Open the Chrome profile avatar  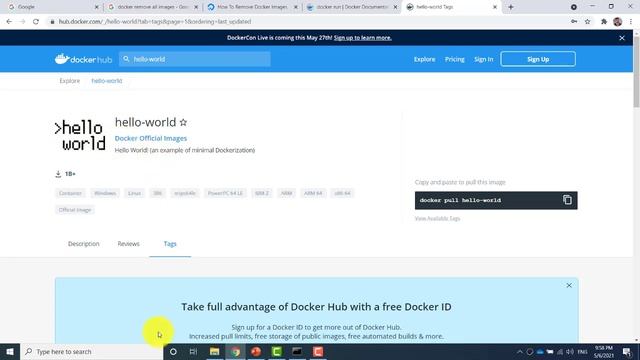click(x=618, y=22)
